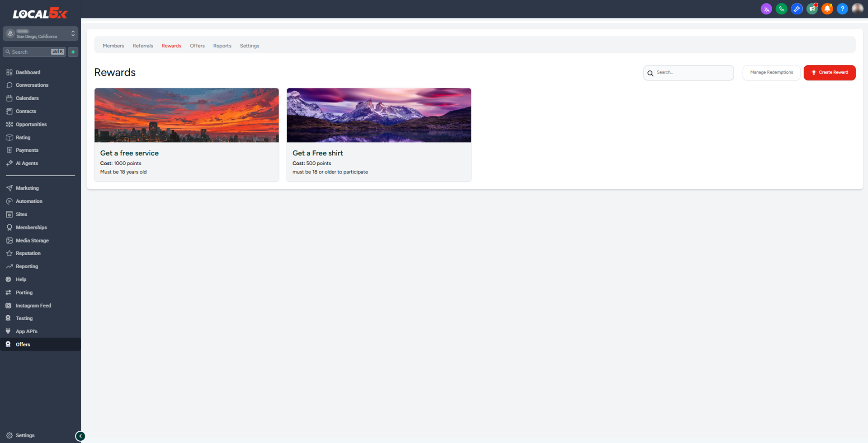Go to Conversations in sidebar
The width and height of the screenshot is (868, 443).
pyautogui.click(x=32, y=85)
